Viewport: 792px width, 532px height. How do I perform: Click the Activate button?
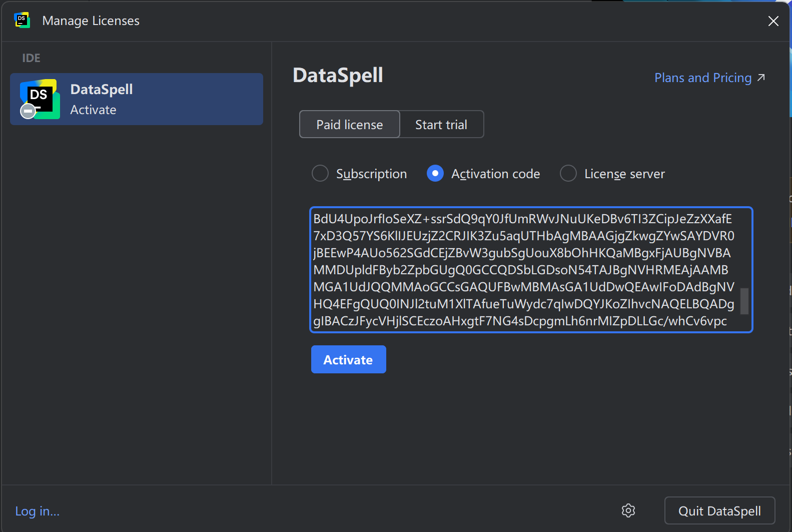pos(349,359)
